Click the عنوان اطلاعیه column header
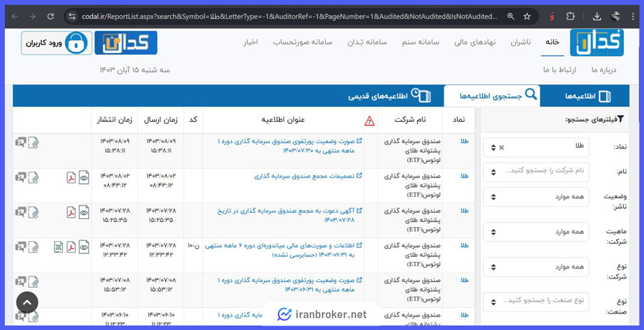 click(283, 120)
